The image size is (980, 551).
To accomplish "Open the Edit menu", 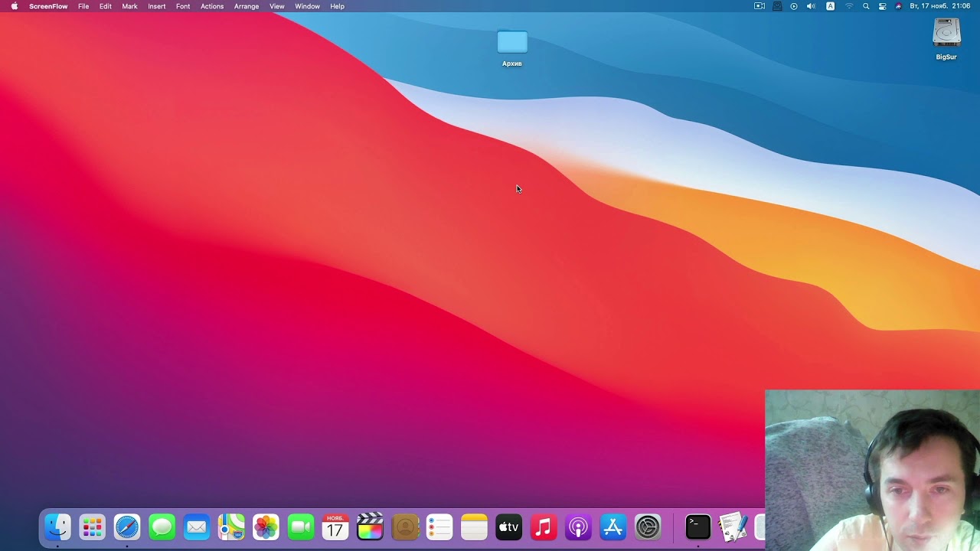I will pyautogui.click(x=106, y=6).
